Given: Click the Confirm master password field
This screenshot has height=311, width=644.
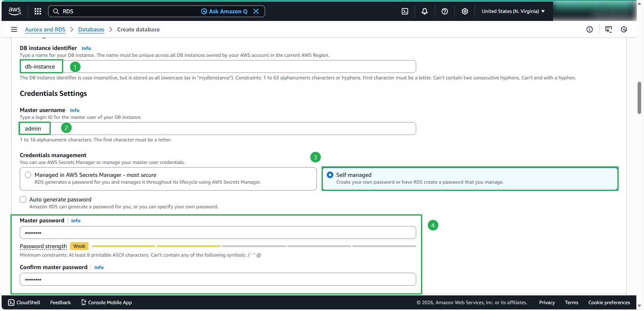Looking at the screenshot, I should [x=218, y=279].
